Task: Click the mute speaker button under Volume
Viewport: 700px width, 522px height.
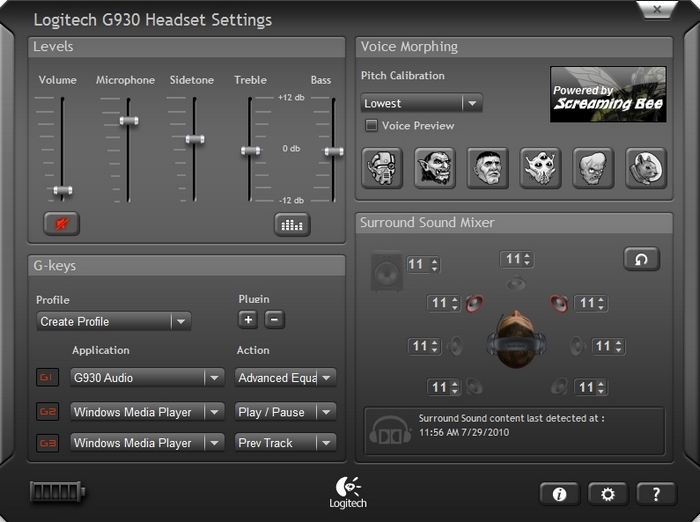Action: tap(62, 223)
